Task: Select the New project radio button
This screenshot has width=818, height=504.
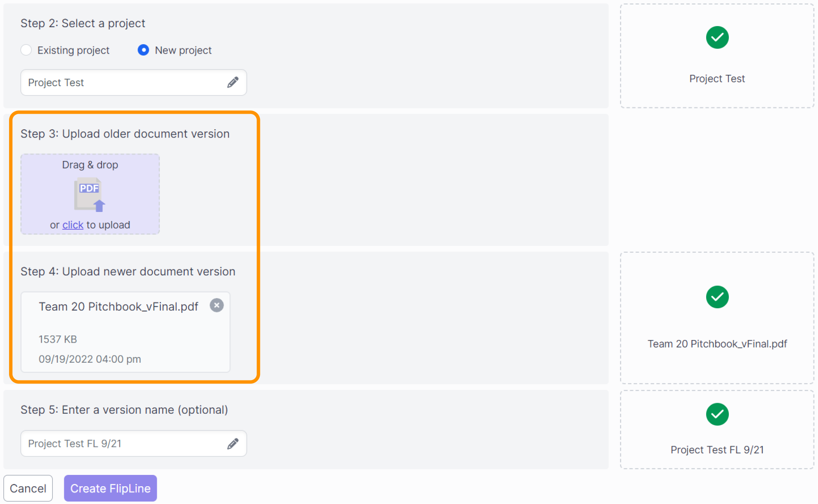Action: point(143,50)
